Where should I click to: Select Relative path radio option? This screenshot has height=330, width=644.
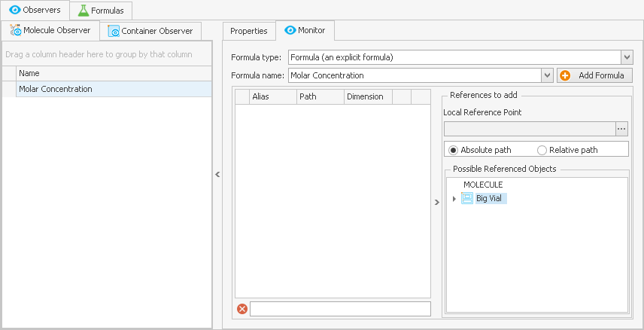pos(542,150)
